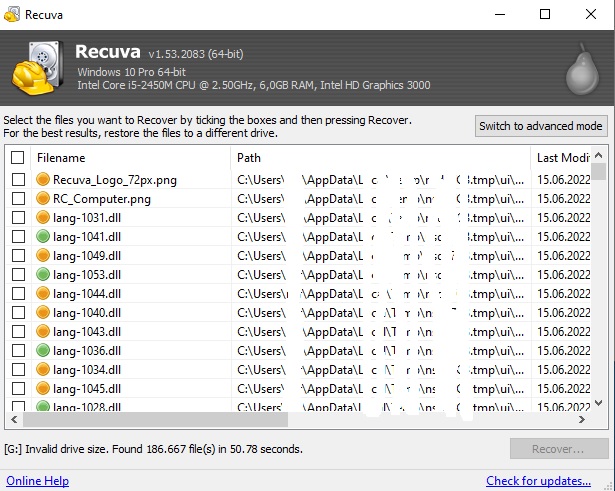Open Check for updates link

538,480
